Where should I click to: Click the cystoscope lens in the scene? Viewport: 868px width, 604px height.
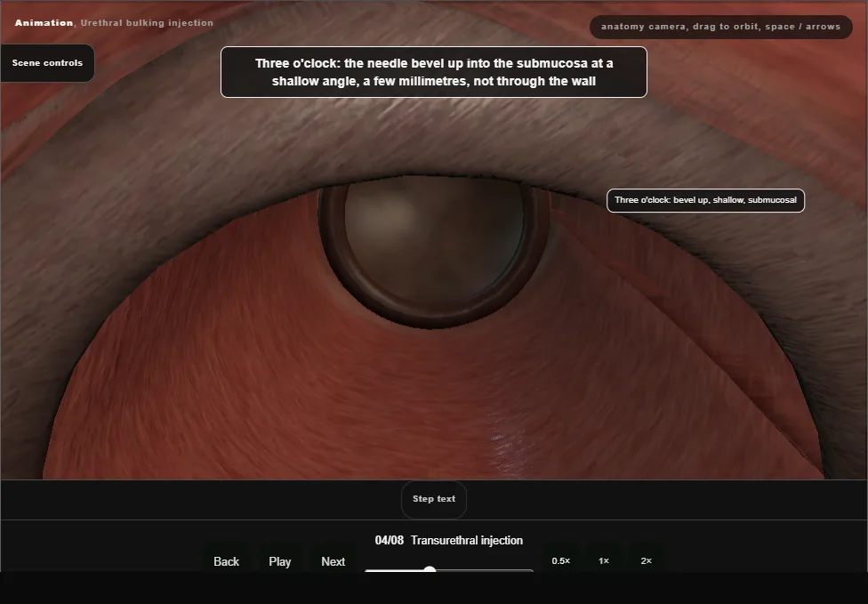[433, 252]
